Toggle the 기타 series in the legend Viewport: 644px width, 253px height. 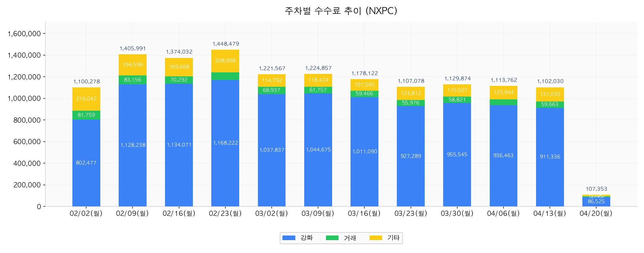tap(385, 238)
